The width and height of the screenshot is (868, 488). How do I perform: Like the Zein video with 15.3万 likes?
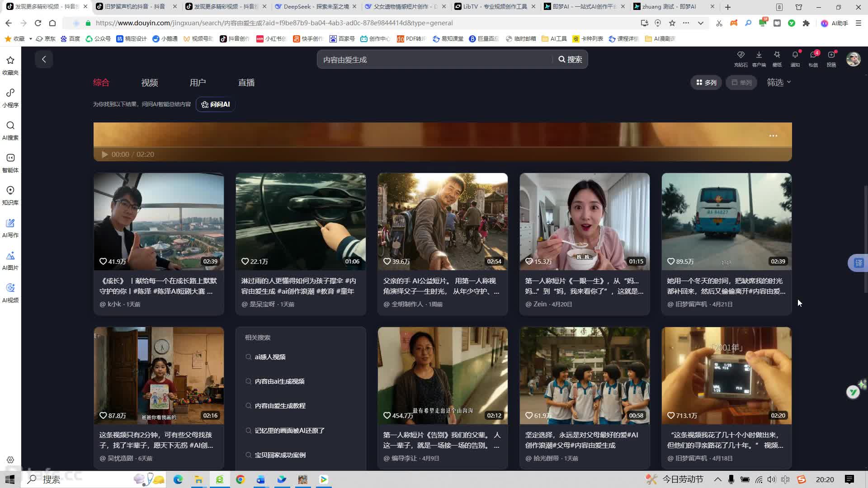point(529,261)
